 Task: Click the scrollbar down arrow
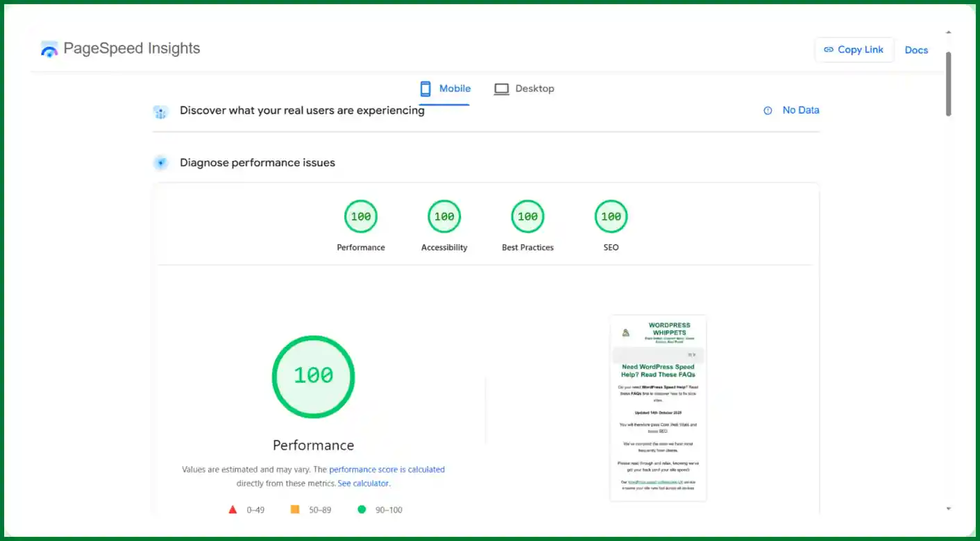point(948,508)
